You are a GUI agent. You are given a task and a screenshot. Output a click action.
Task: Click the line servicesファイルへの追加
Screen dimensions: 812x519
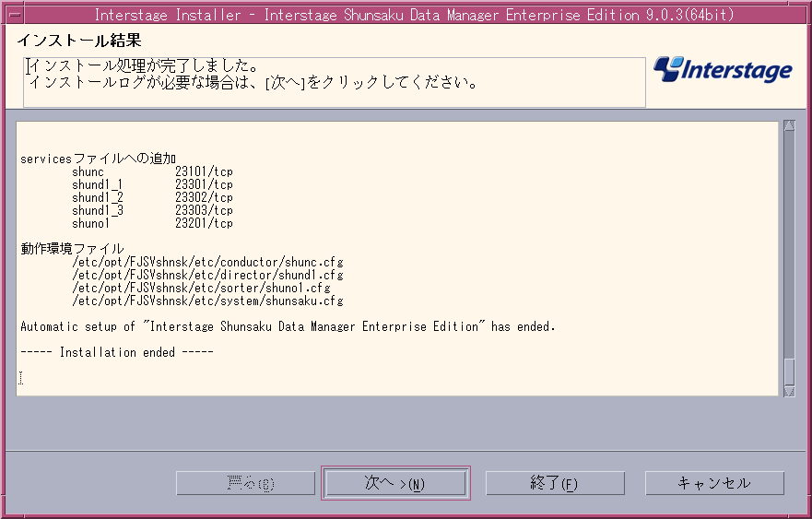coord(99,159)
